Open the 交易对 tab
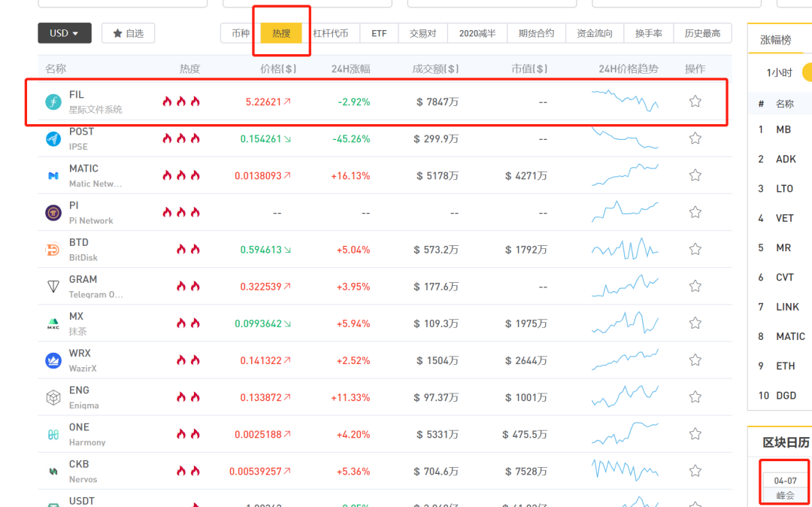812x507 pixels. click(x=423, y=34)
